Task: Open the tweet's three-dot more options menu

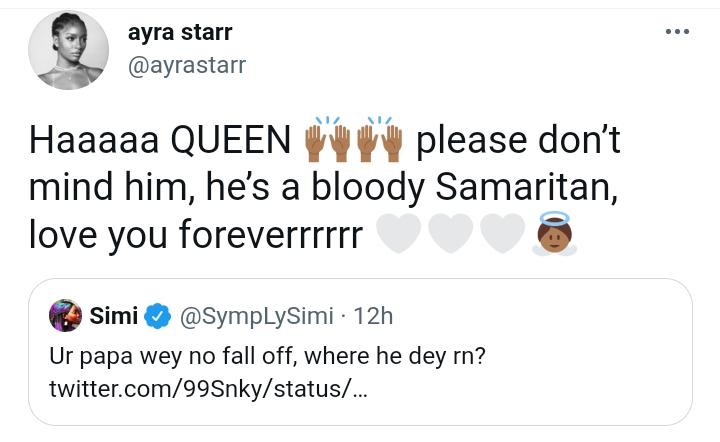Action: coord(677,32)
